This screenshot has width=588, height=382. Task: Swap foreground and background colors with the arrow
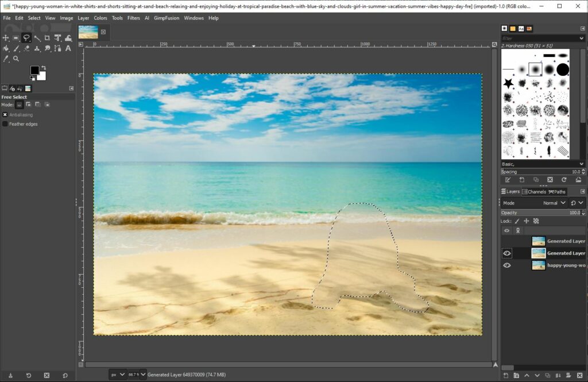click(44, 67)
